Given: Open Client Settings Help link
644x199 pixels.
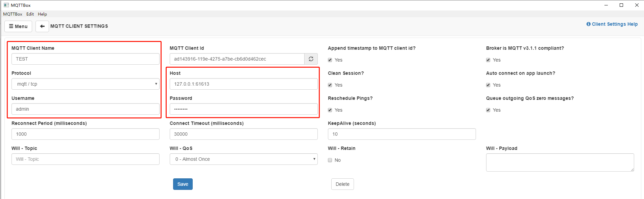Looking at the screenshot, I should pos(612,24).
